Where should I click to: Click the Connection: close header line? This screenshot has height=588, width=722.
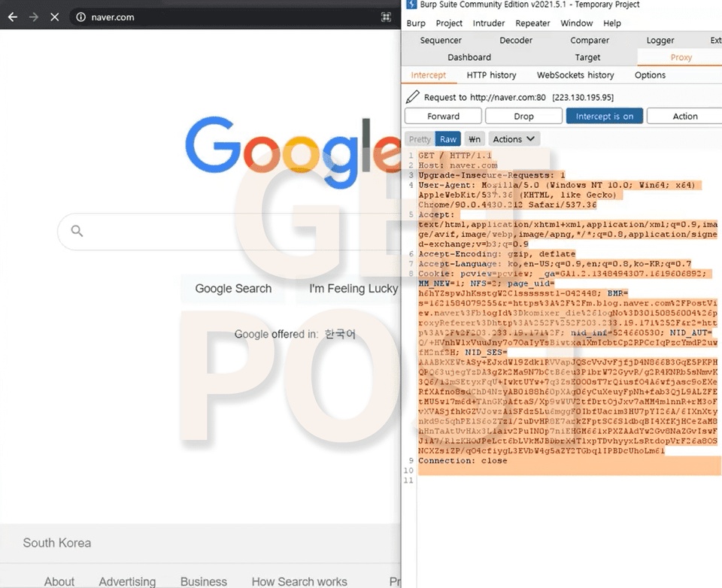(463, 460)
